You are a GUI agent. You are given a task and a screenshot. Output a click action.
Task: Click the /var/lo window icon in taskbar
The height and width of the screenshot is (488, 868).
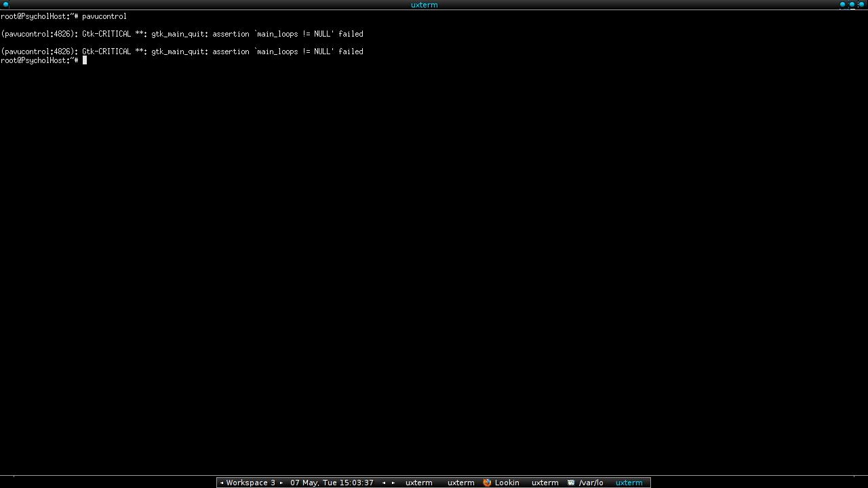pos(571,483)
